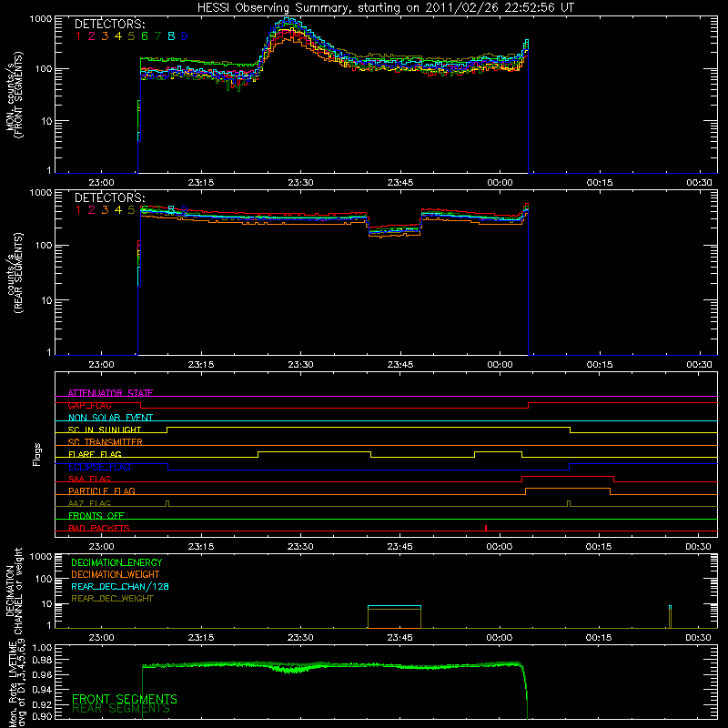Image resolution: width=728 pixels, height=728 pixels.
Task: Click the REAR_DEC_WEIGHT legend entry
Action: click(x=112, y=599)
